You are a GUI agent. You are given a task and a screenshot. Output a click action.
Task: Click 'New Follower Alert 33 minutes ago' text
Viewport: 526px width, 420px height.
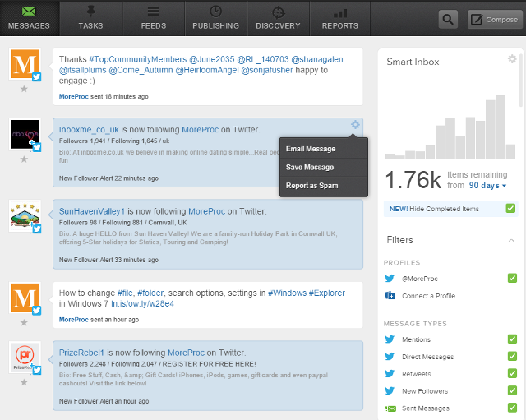click(x=108, y=260)
